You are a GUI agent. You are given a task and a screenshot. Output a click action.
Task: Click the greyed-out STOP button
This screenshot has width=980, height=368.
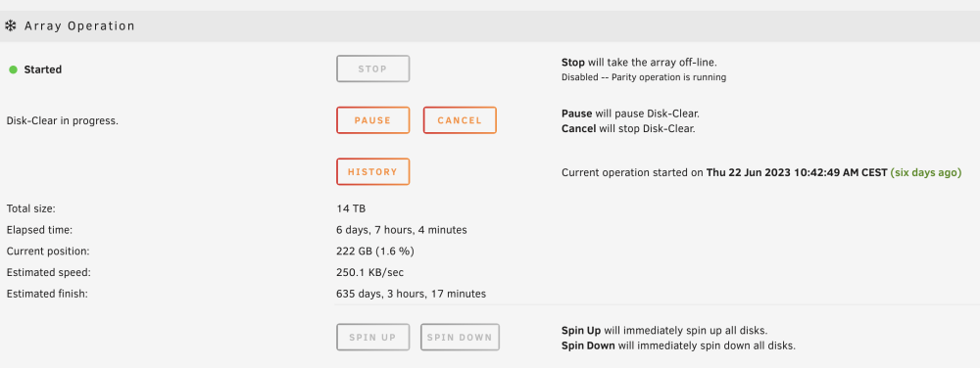(x=372, y=69)
